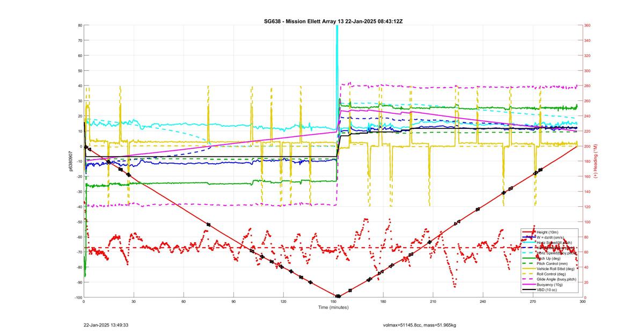
Task: Click right heading axis tick label '120'
Action: pos(588,207)
